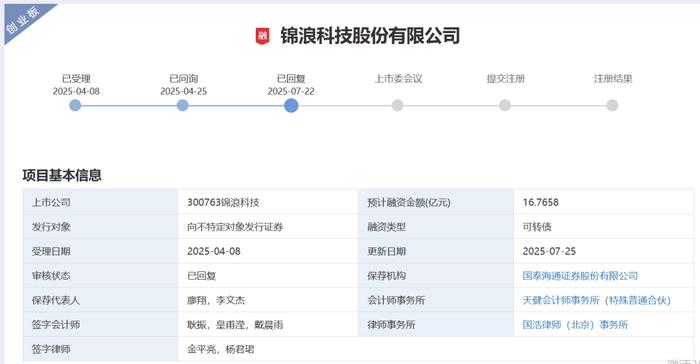Click the signing accountants names cell
700x364 pixels.
pyautogui.click(x=268, y=325)
